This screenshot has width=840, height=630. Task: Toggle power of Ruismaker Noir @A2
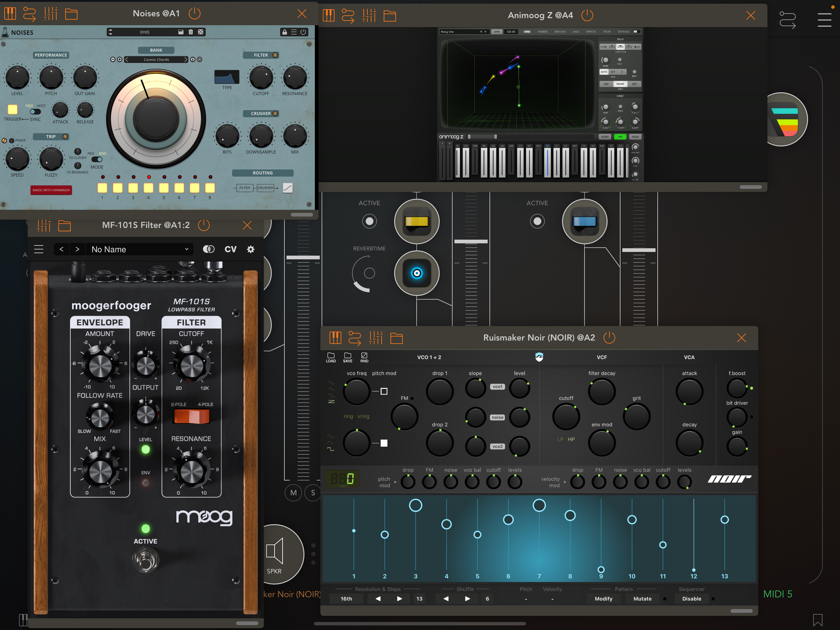[609, 337]
